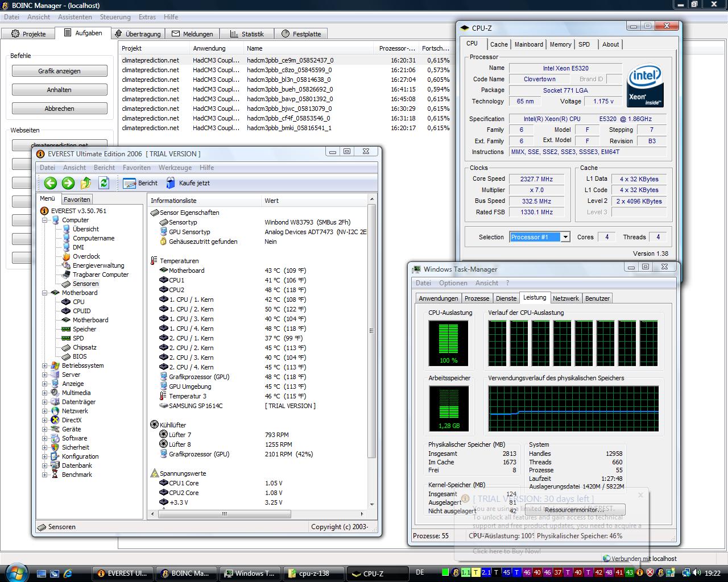Expand the Benchmark tree node
This screenshot has height=582, width=728.
pyautogui.click(x=45, y=475)
